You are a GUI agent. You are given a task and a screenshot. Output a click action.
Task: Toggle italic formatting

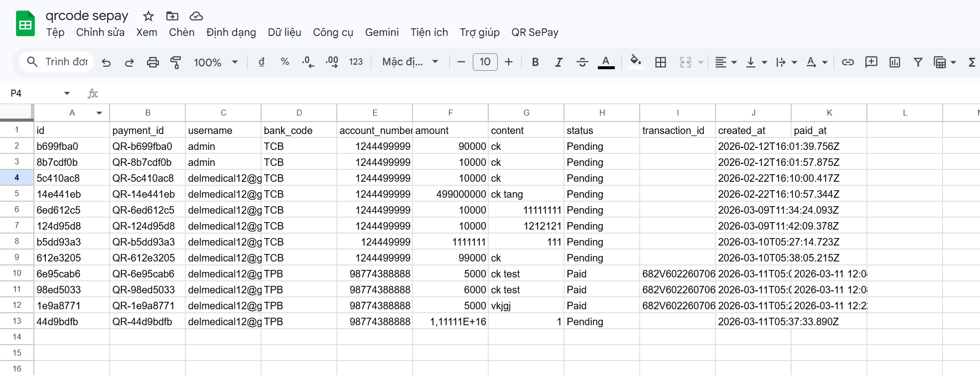click(x=559, y=62)
